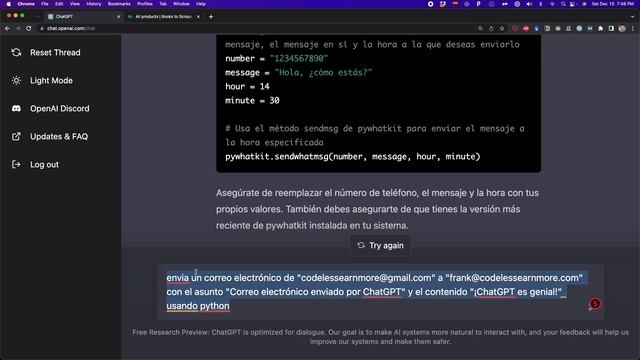
Task: Bookmark this page with the star icon
Action: click(x=502, y=28)
